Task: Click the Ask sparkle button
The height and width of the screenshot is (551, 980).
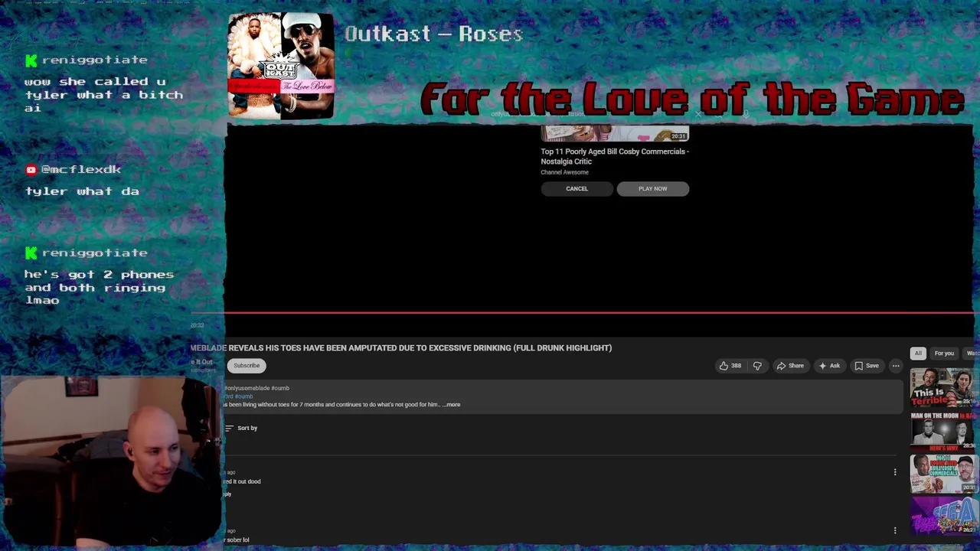Action: [829, 366]
